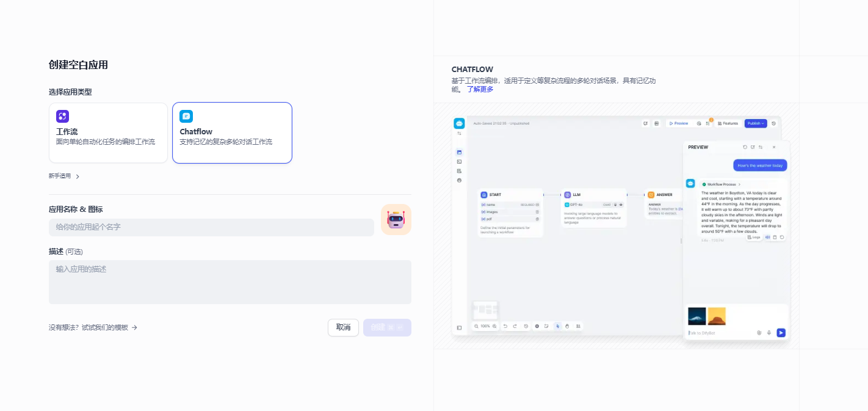
Task: Open the 试试我们的模板 templates link
Action: point(93,327)
